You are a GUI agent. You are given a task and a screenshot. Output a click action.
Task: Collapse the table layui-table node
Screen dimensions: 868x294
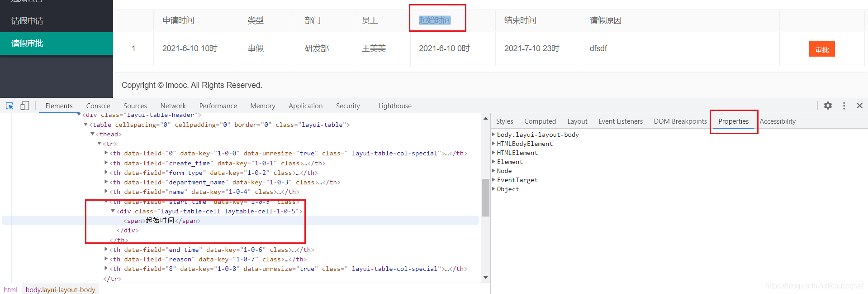click(85, 125)
